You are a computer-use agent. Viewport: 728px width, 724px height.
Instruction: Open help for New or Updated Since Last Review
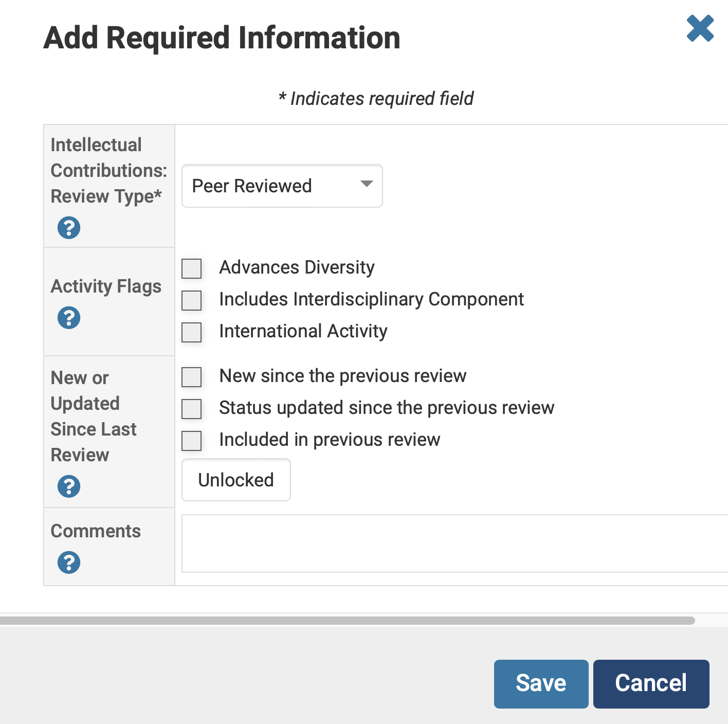pos(69,486)
